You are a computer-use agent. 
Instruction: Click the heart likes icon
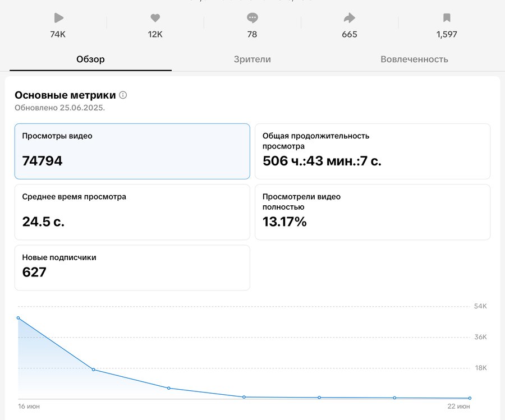155,18
